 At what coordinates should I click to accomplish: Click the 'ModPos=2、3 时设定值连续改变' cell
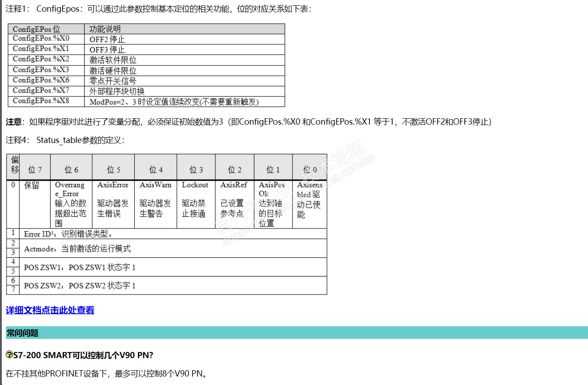[x=185, y=101]
